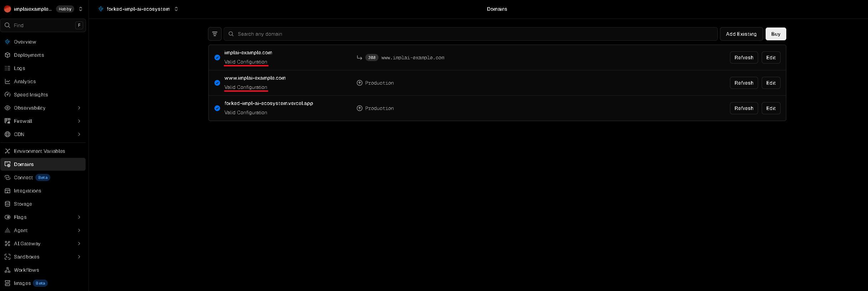Expand the Observability submenu chevron
This screenshot has height=291, width=868.
pyautogui.click(x=79, y=108)
